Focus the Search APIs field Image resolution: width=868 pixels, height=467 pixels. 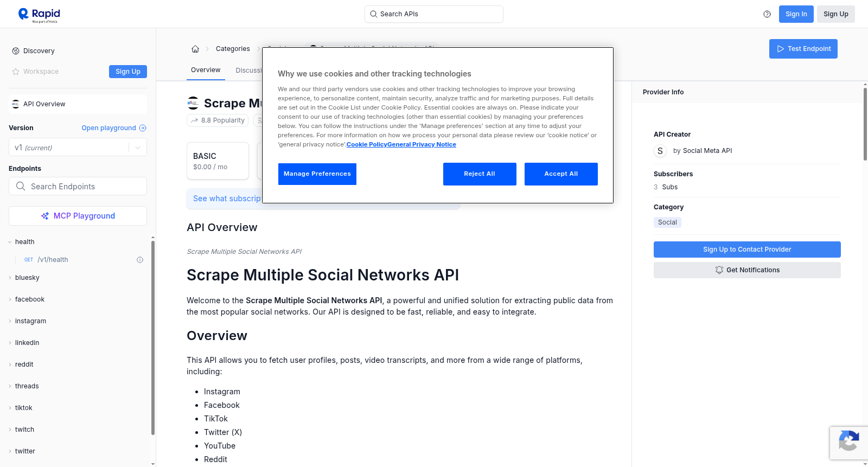434,14
